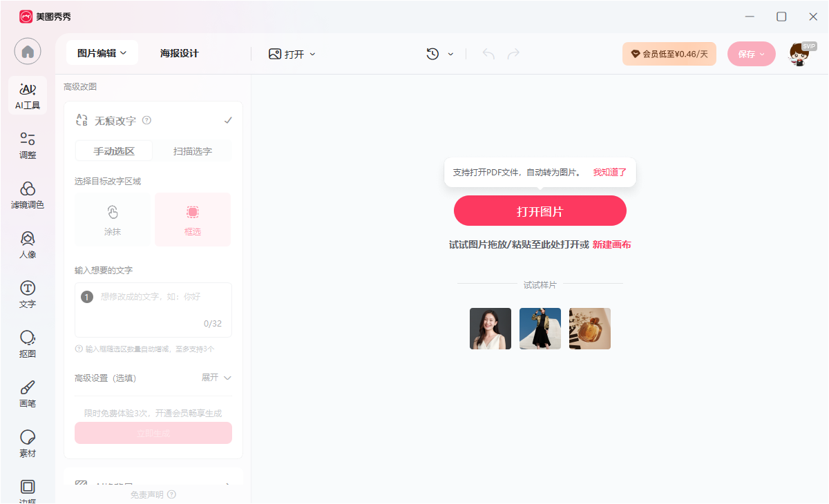The image size is (829, 504).
Task: Open the first sample portrait thumbnail
Action: pos(490,328)
